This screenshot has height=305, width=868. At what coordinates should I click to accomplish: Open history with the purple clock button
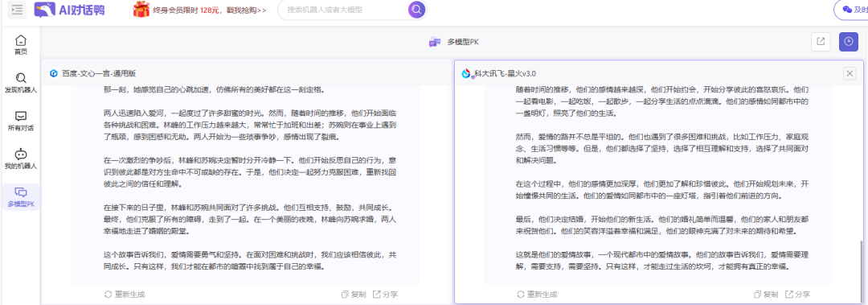point(848,42)
